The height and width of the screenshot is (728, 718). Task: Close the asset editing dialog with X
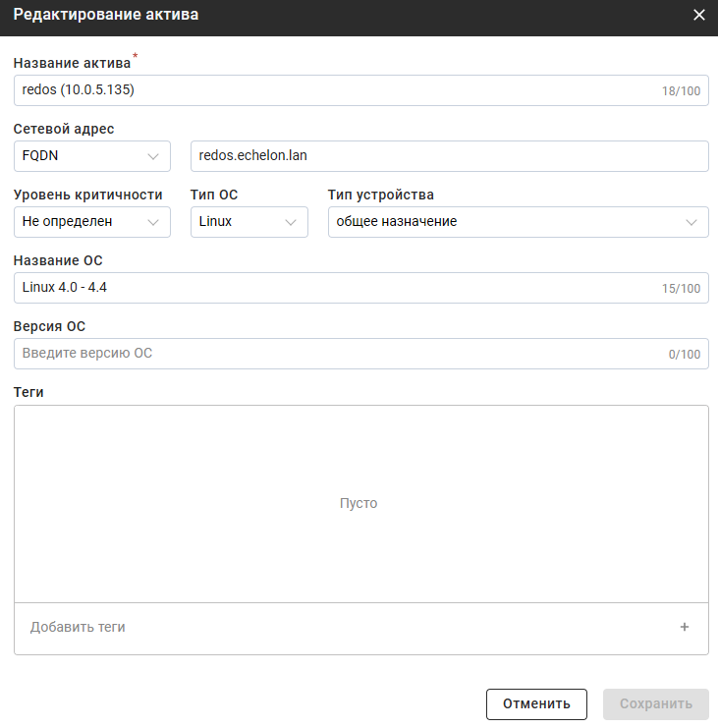[x=699, y=15]
